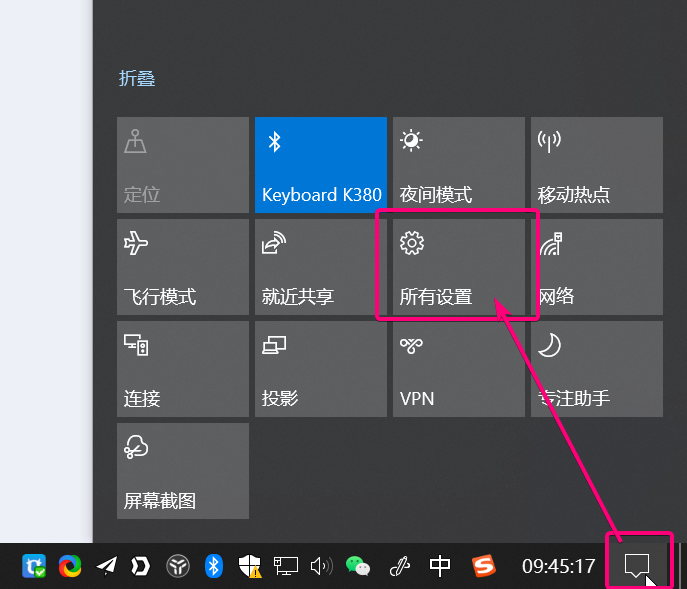Collapse quick actions via 折叠 link

[137, 78]
